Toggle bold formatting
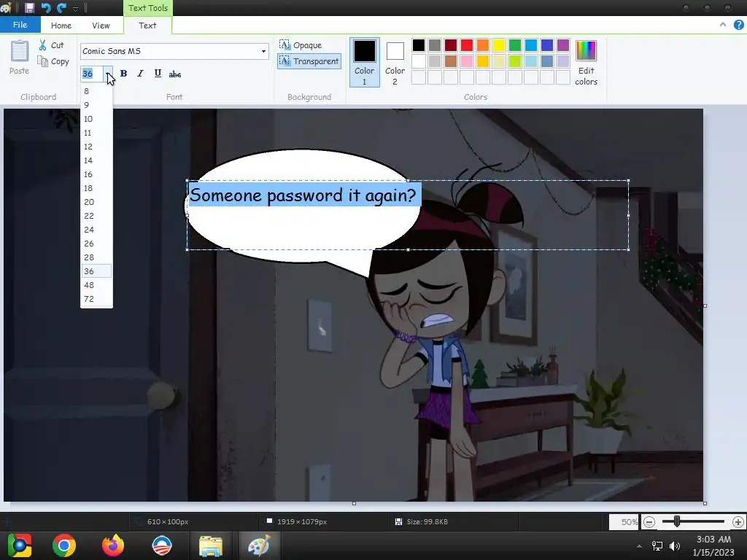747x560 pixels. [123, 74]
